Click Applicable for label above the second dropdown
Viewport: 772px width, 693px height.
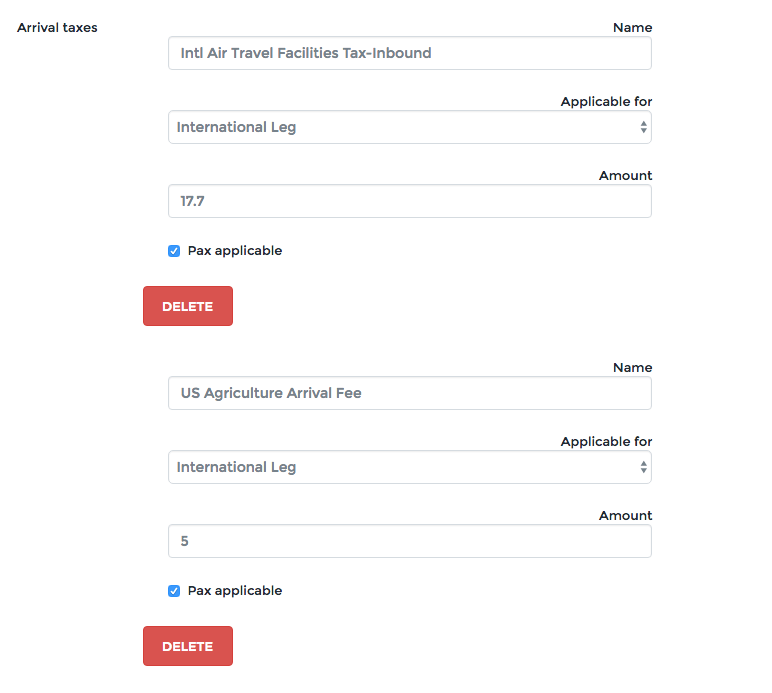(x=606, y=442)
